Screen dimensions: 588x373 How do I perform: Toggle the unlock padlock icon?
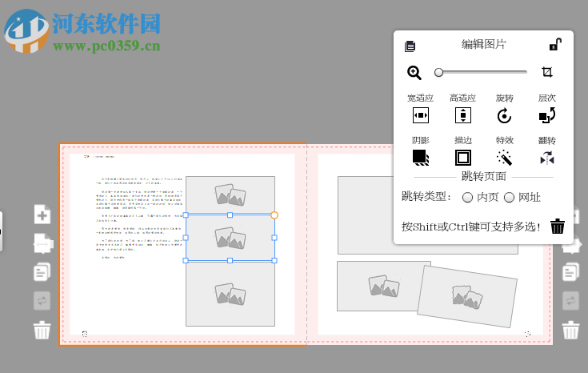tap(555, 44)
